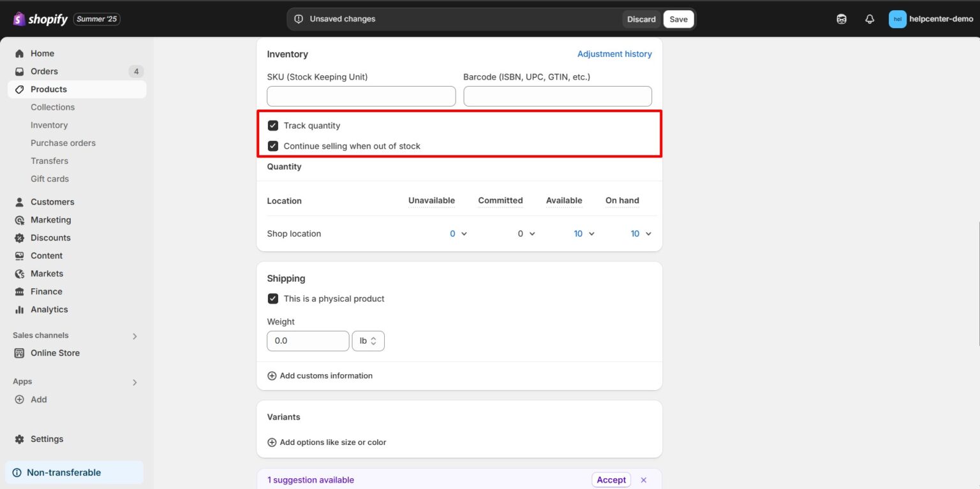This screenshot has height=489, width=980.
Task: Select Inventory in the sidebar menu
Action: 49,125
